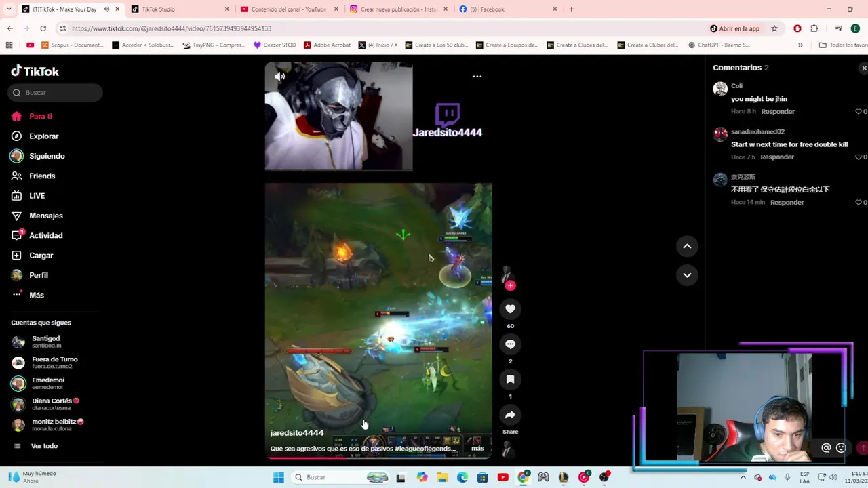This screenshot has height=488, width=868.
Task: Expand the tab search dropdown arrow
Action: [9, 9]
